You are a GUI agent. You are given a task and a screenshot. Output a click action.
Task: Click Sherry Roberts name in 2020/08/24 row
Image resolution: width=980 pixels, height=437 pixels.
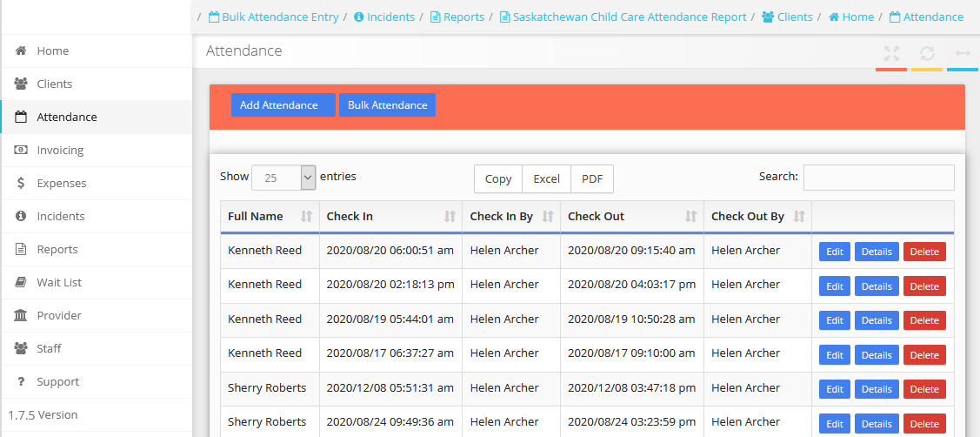tap(267, 421)
